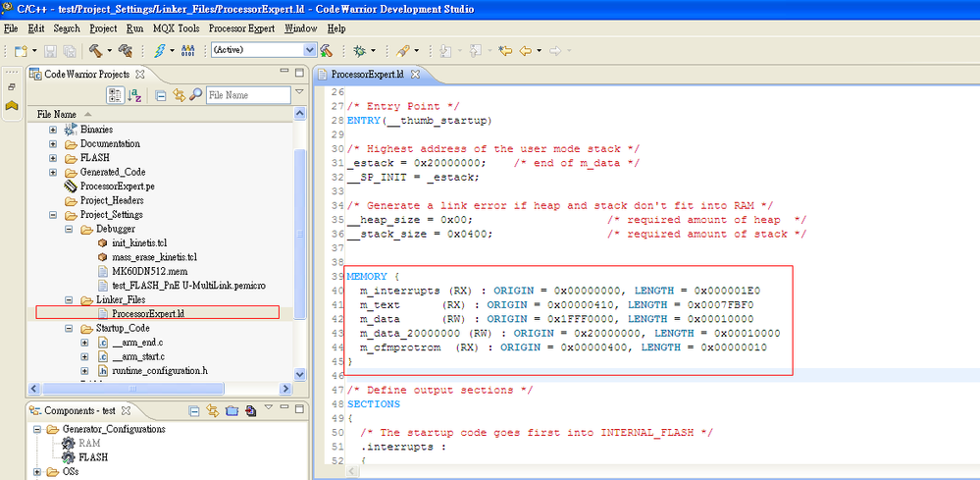Open the Project menu
The height and width of the screenshot is (480, 980).
(x=103, y=28)
